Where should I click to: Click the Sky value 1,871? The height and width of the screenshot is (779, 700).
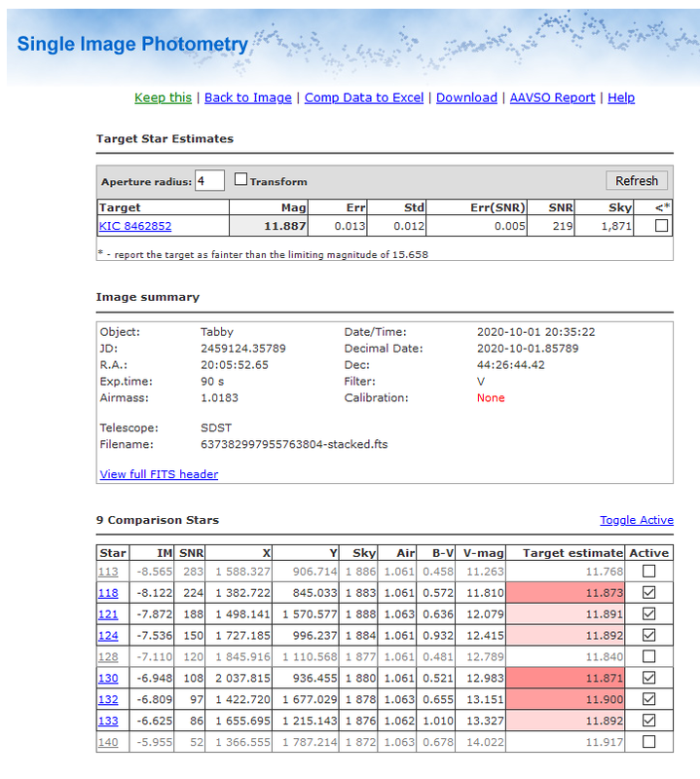pyautogui.click(x=616, y=226)
